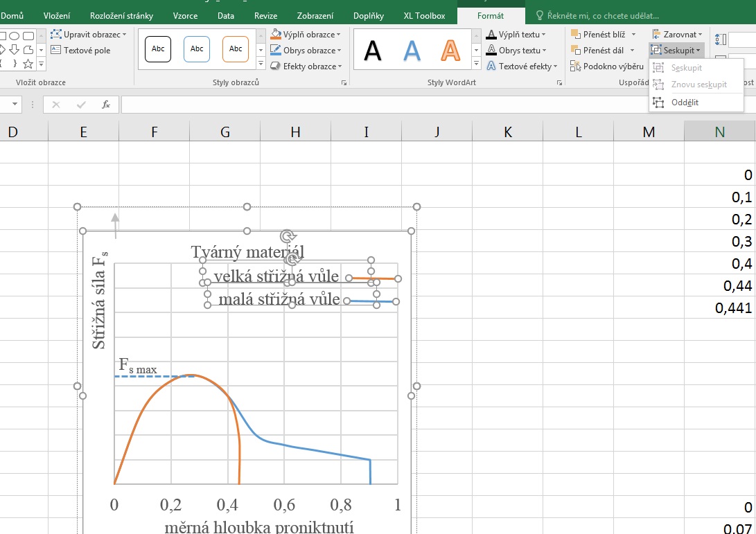This screenshot has height=534, width=756.
Task: Expand the shape styles gallery more arrow
Action: pyautogui.click(x=261, y=64)
